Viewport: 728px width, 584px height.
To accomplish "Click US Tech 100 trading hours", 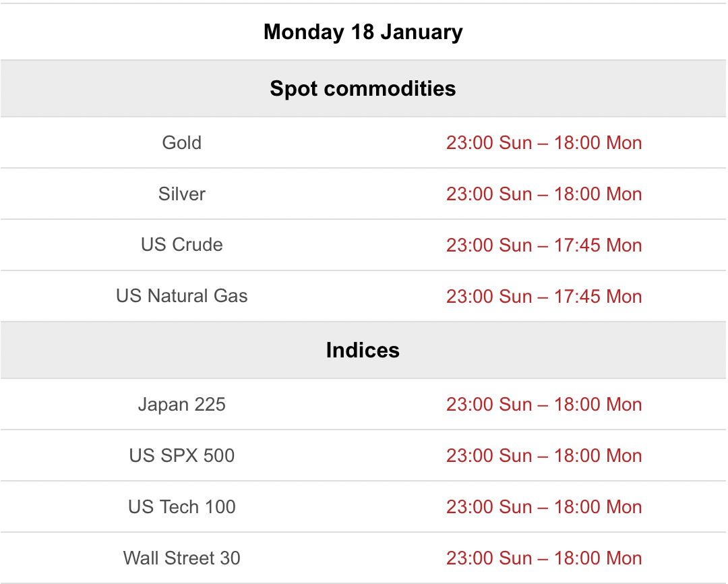I will [x=543, y=507].
